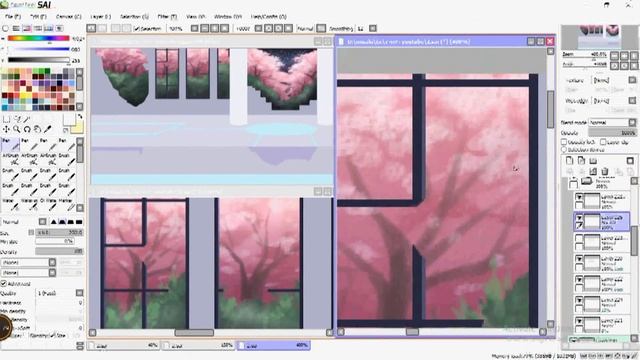640x360 pixels.
Task: Select the lasso selection tool
Action: 17,119
